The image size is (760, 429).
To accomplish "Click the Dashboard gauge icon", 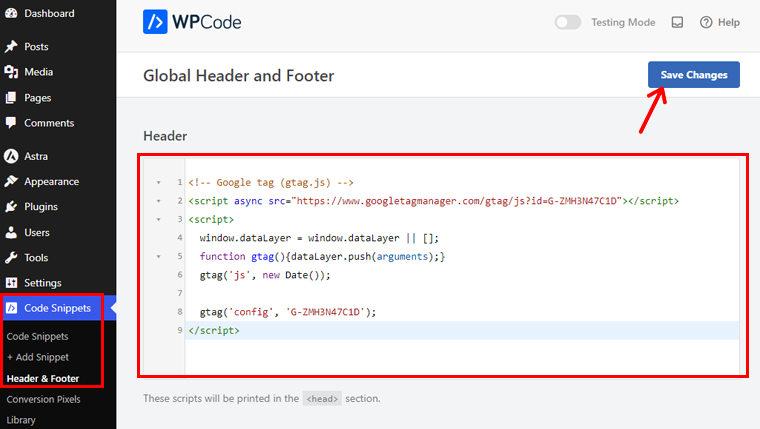I will click(x=11, y=14).
